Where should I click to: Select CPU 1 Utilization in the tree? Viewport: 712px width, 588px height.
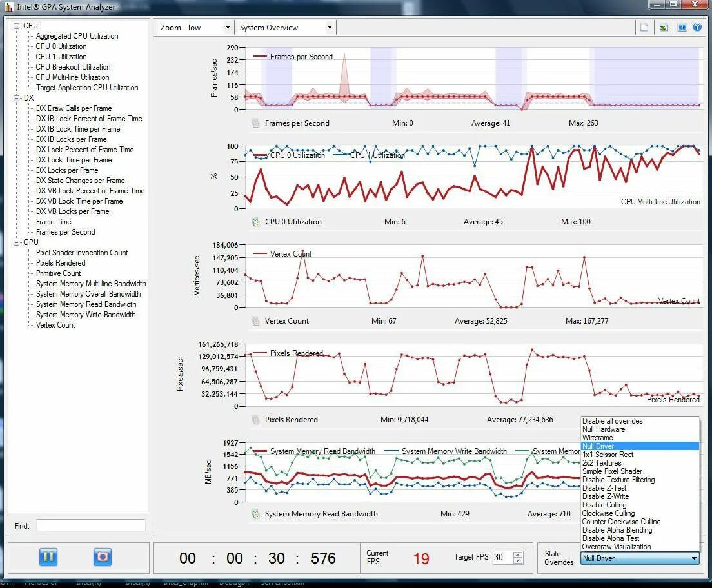click(61, 57)
